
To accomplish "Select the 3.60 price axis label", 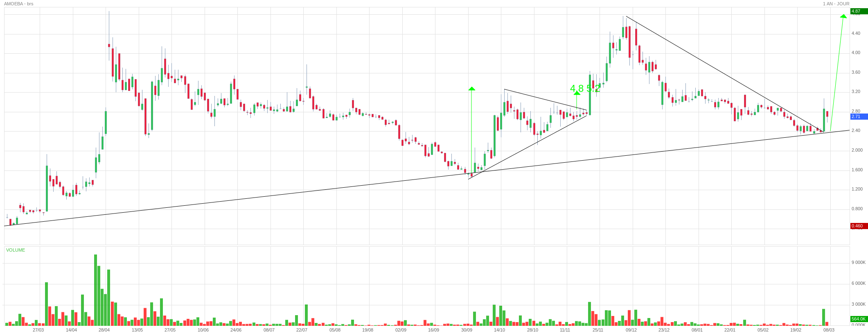I will [856, 72].
